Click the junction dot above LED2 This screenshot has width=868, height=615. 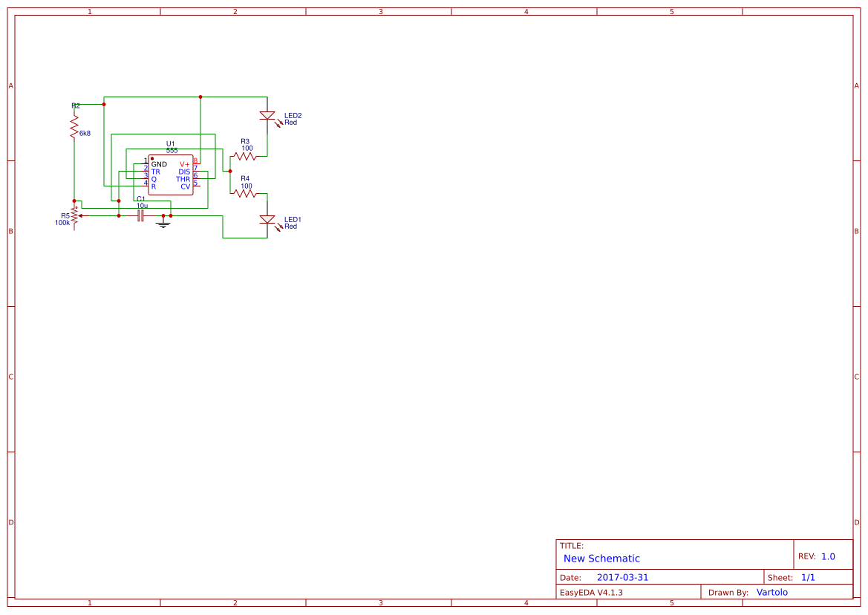point(200,97)
